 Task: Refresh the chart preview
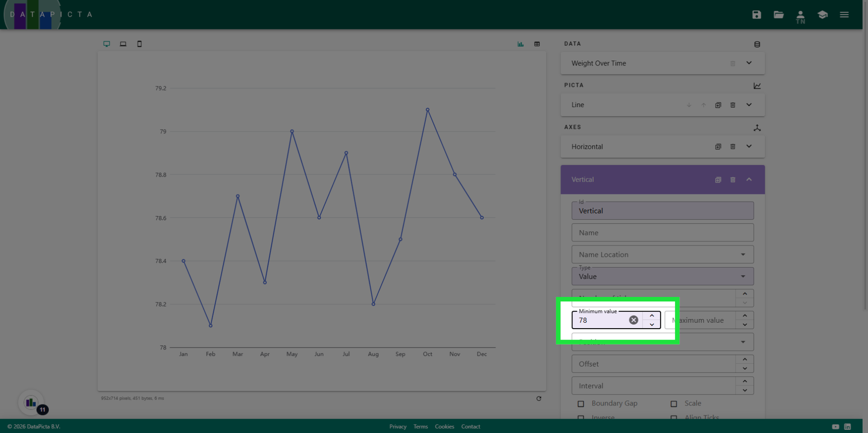coord(539,399)
